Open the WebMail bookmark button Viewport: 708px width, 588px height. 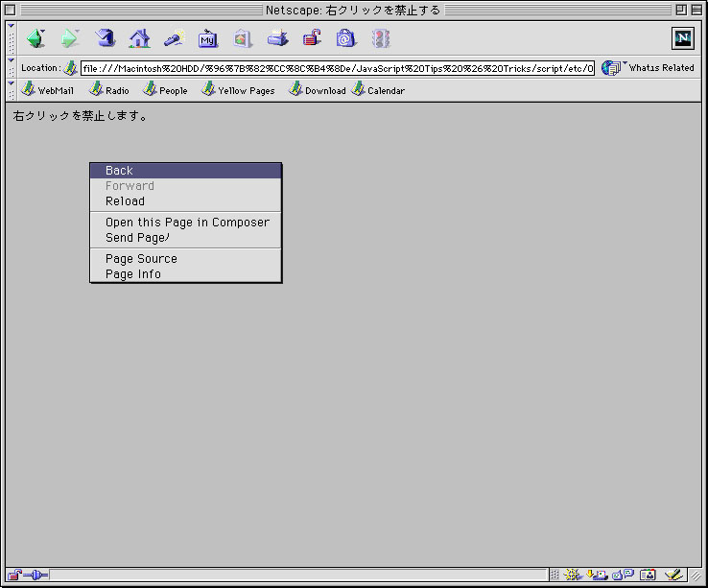point(47,90)
